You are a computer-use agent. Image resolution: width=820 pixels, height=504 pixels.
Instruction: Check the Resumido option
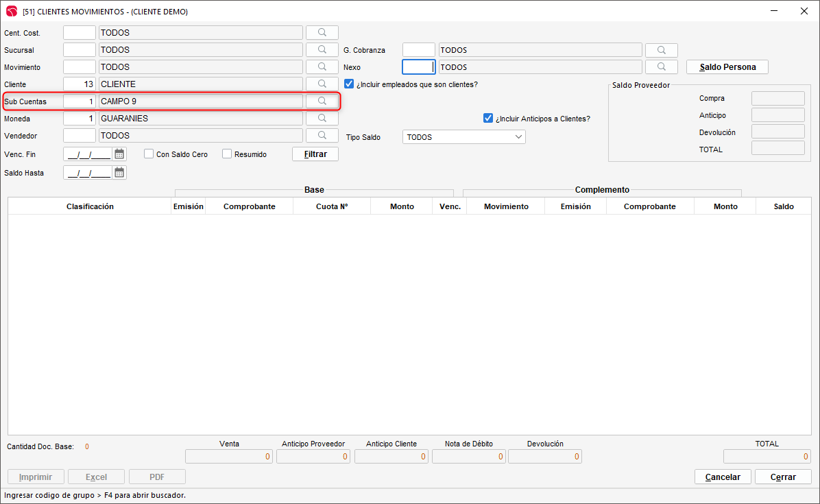pyautogui.click(x=227, y=154)
